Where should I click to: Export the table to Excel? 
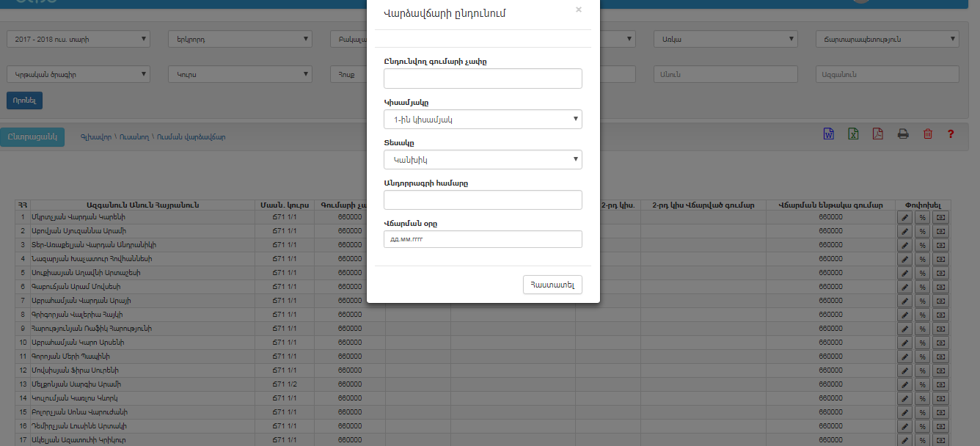(x=854, y=134)
